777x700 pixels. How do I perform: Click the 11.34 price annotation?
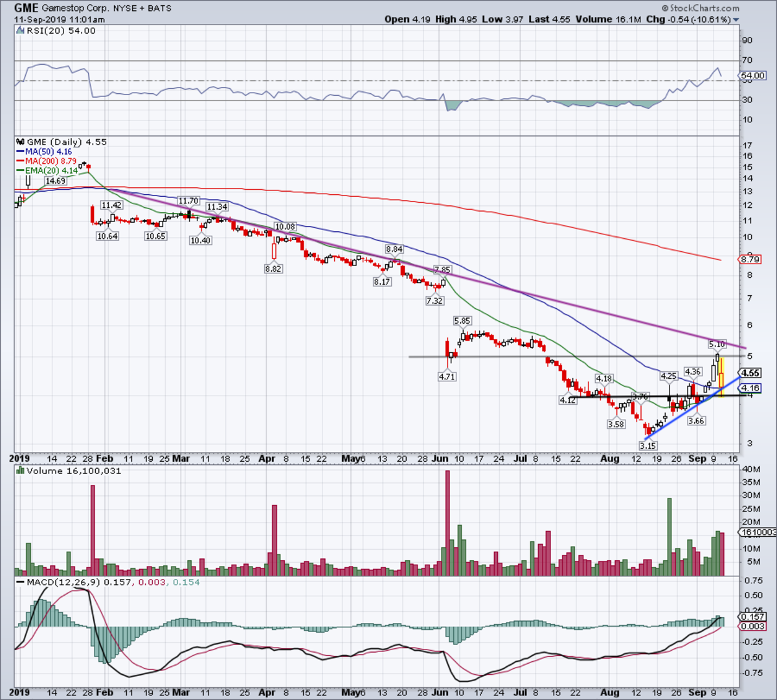(217, 207)
